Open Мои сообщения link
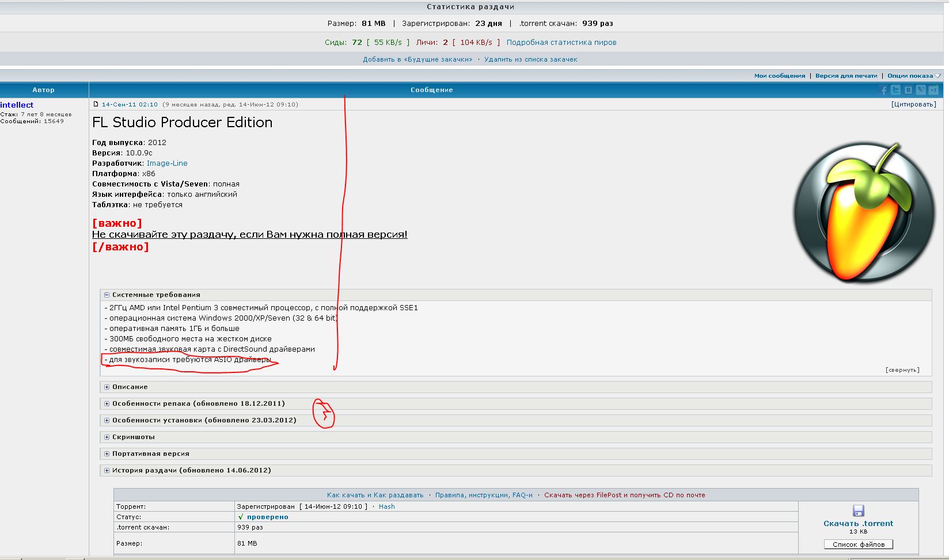 [779, 76]
